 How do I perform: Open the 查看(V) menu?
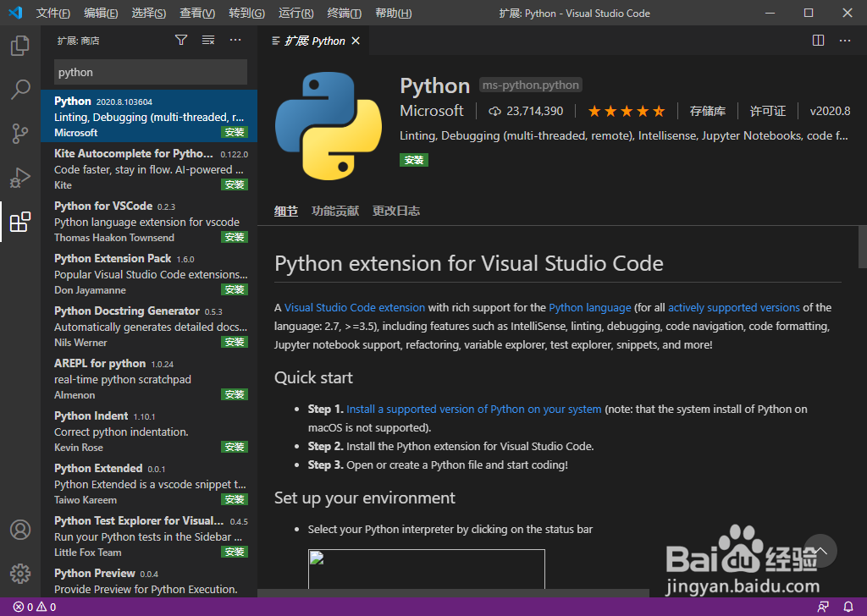point(197,14)
